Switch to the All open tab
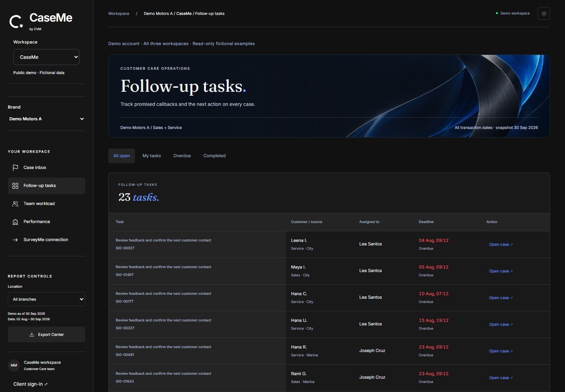 click(122, 156)
